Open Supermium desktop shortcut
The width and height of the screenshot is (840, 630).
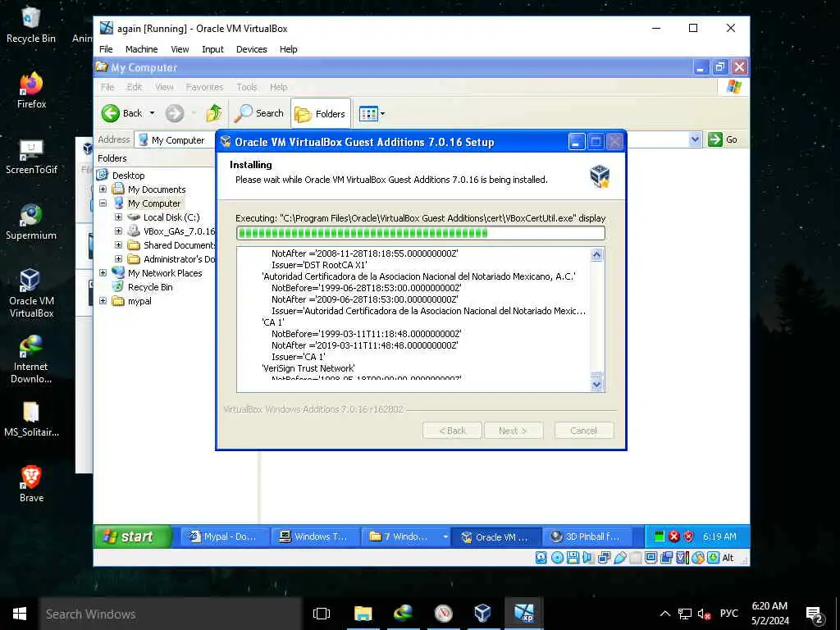click(x=31, y=222)
